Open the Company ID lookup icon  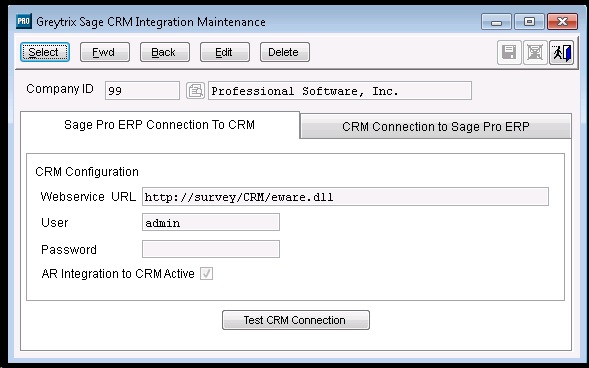(195, 91)
